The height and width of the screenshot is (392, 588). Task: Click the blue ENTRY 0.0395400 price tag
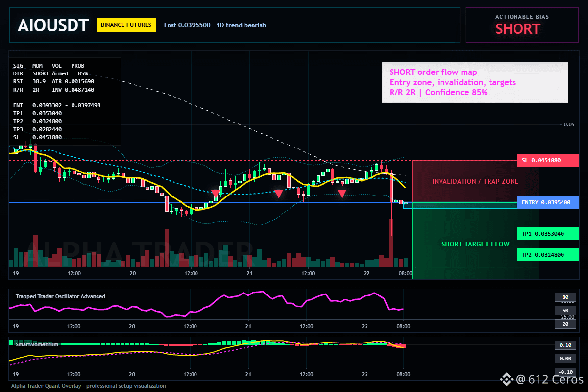548,202
